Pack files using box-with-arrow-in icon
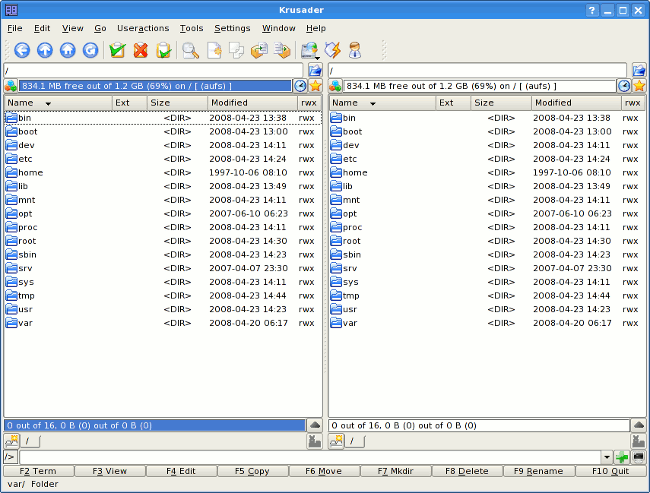Viewport: 650px width, 493px height. click(260, 50)
